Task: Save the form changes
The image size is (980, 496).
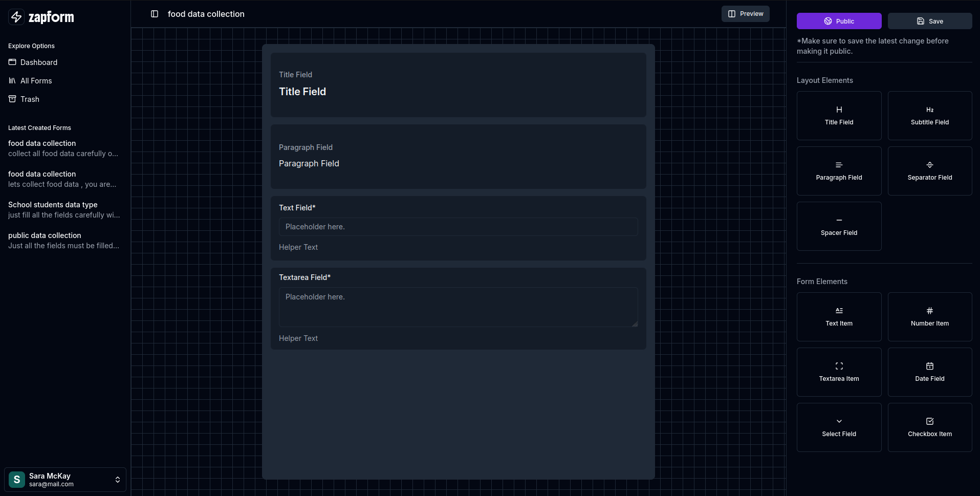Action: pos(929,21)
